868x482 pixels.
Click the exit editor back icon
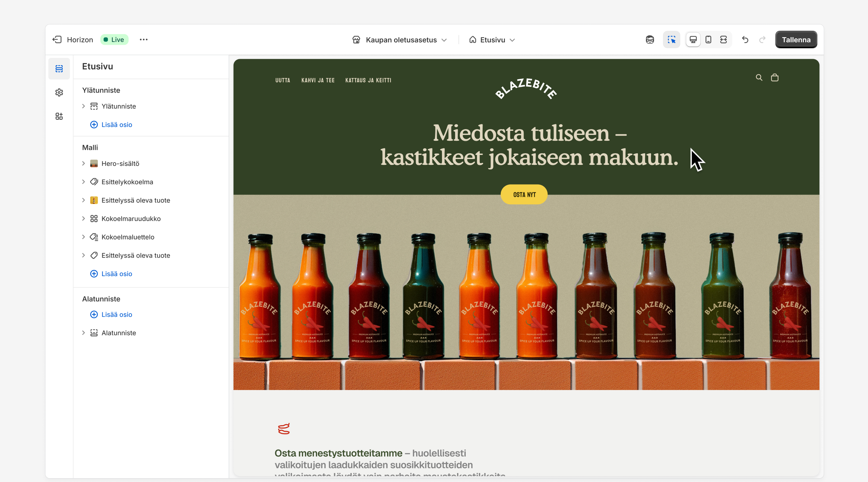point(57,40)
